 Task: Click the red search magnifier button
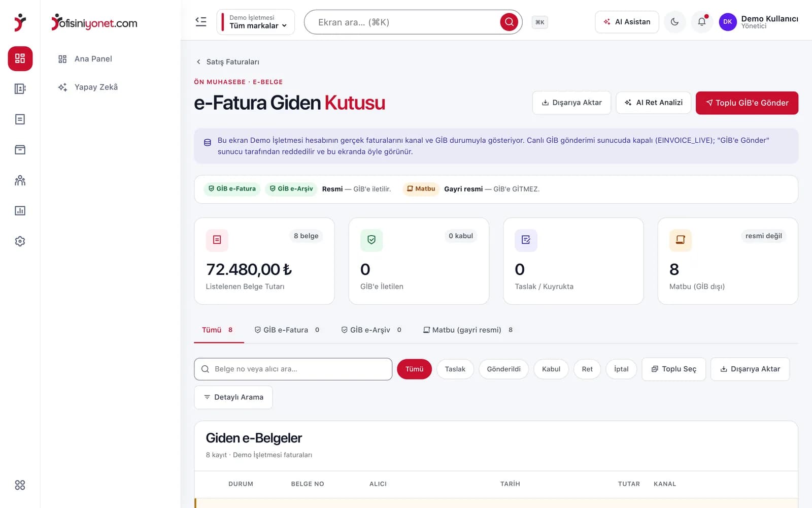pyautogui.click(x=509, y=22)
